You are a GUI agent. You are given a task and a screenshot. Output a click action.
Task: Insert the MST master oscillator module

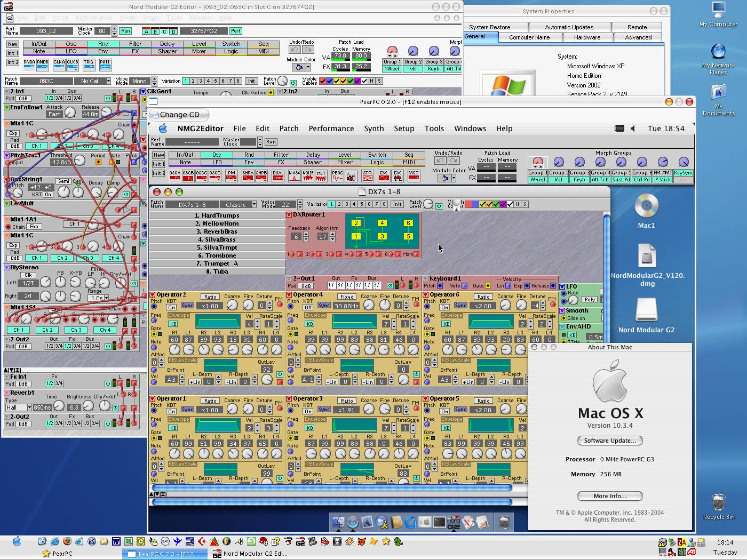point(414,175)
